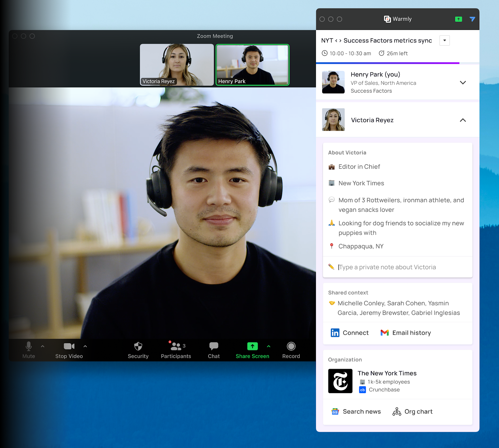Click the Google News icon
Viewport: 499px width, 448px height.
335,411
